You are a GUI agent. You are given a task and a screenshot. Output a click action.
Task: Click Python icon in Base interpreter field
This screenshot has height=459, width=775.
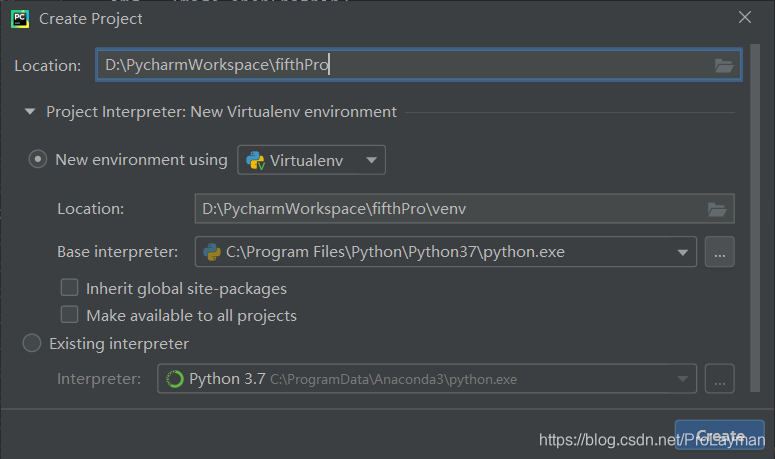212,252
